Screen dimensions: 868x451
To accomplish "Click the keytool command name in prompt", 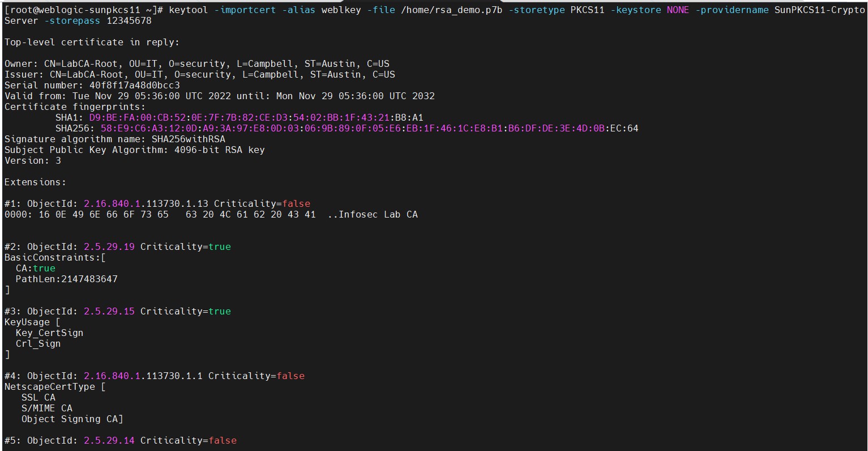I will [189, 10].
